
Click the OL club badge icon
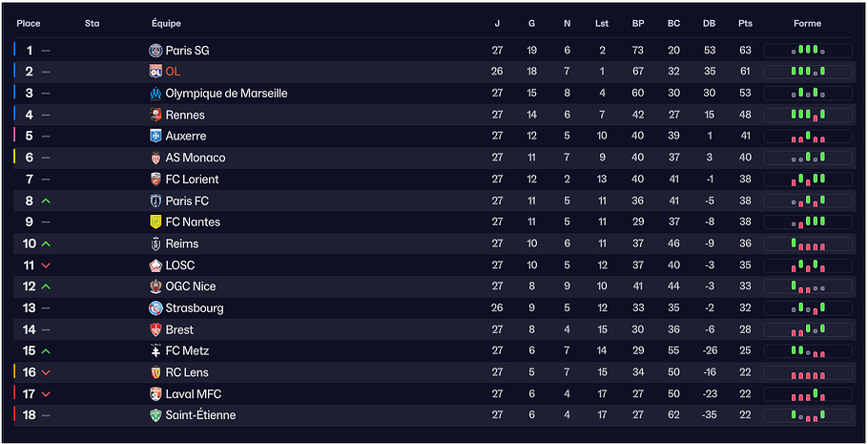click(156, 72)
